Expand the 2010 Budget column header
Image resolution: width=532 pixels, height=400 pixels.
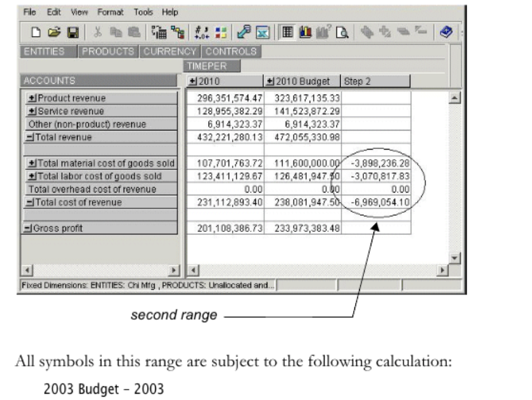(270, 82)
